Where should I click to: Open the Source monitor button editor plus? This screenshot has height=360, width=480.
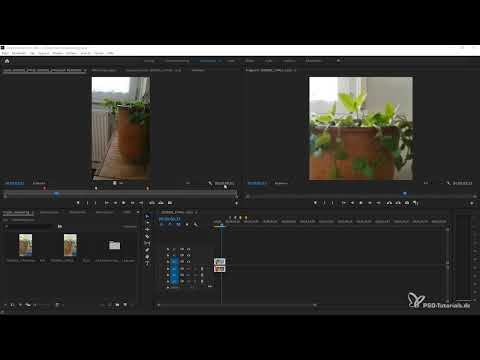[236, 203]
